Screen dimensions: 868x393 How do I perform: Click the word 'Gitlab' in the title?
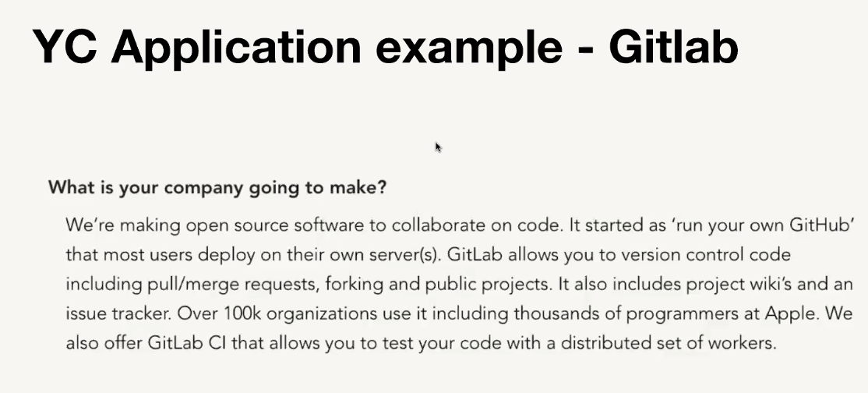(x=672, y=47)
